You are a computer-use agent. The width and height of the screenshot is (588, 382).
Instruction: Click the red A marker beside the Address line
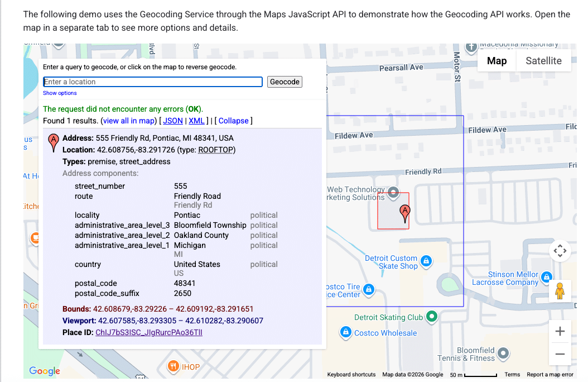pyautogui.click(x=54, y=143)
